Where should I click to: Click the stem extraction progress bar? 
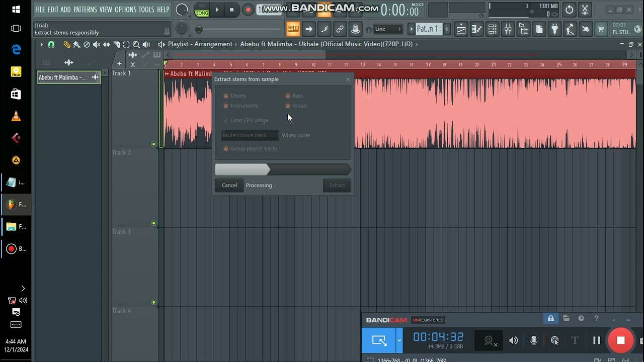[x=283, y=170]
